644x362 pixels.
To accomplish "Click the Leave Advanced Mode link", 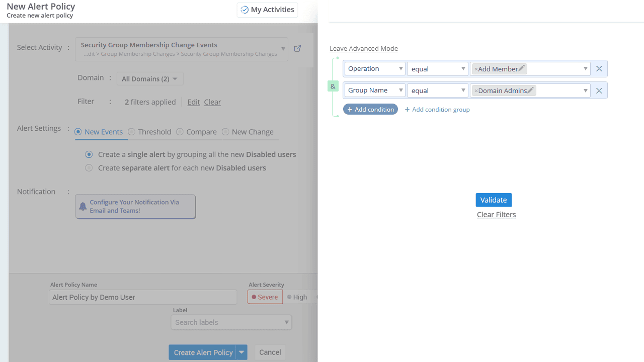I will [x=363, y=48].
